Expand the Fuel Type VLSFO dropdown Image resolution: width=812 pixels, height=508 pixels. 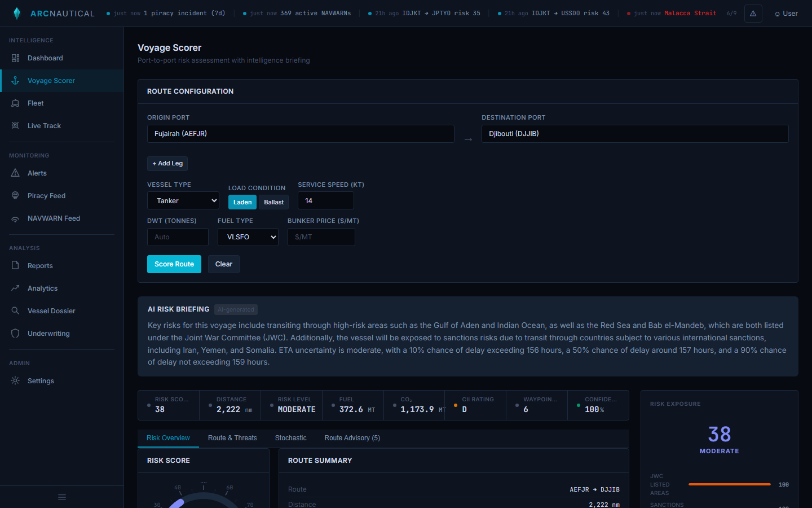tap(248, 237)
